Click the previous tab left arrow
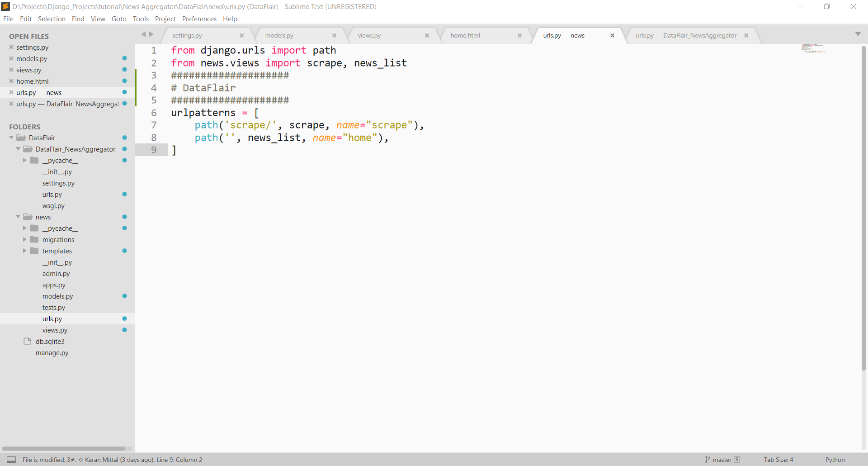 coord(143,34)
